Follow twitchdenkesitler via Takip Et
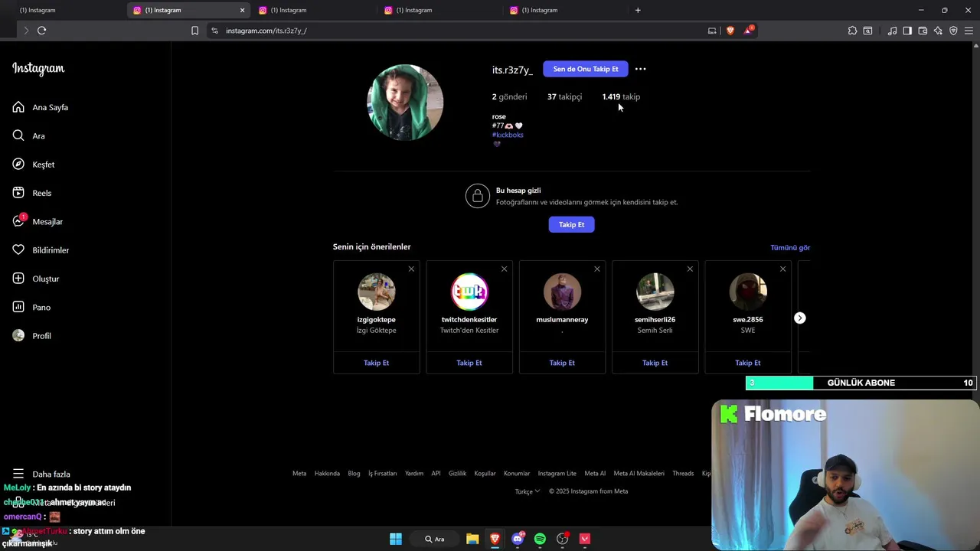Image resolution: width=980 pixels, height=551 pixels. coord(469,363)
